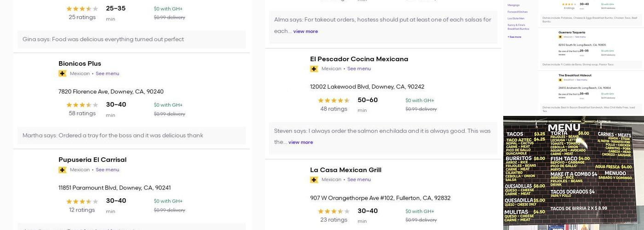Expand sidebar list with See more

point(514,37)
